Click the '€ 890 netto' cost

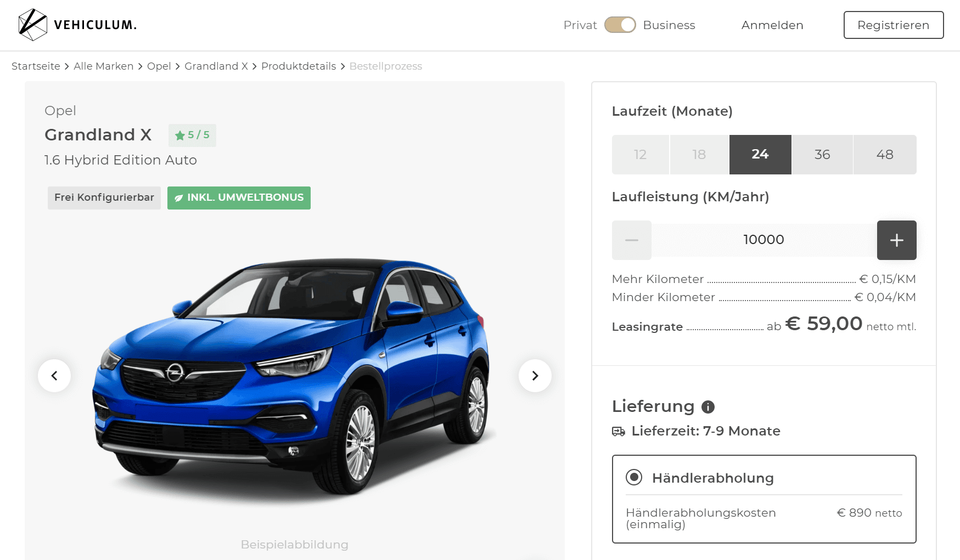pyautogui.click(x=869, y=513)
